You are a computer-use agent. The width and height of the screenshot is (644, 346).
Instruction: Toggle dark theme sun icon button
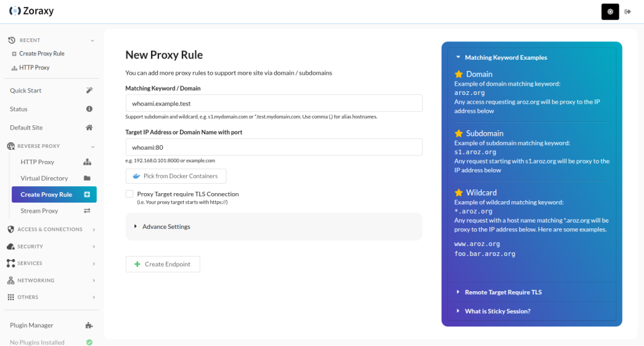pos(610,12)
